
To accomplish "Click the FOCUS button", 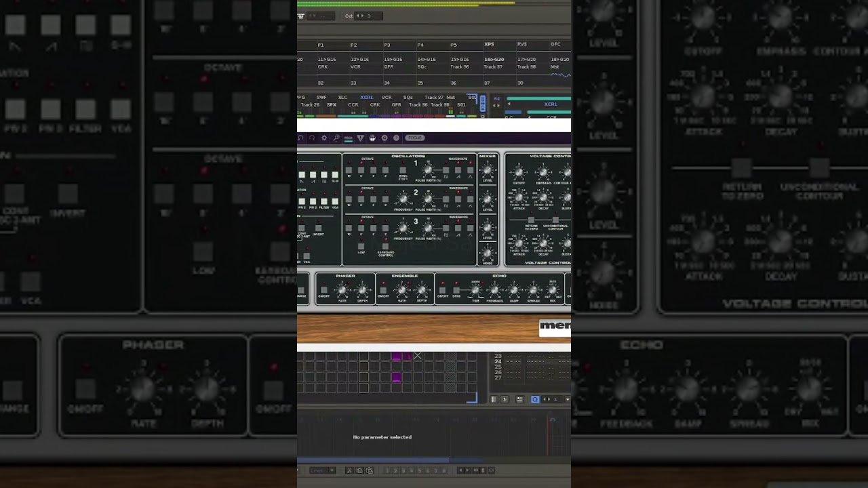I will click(415, 138).
